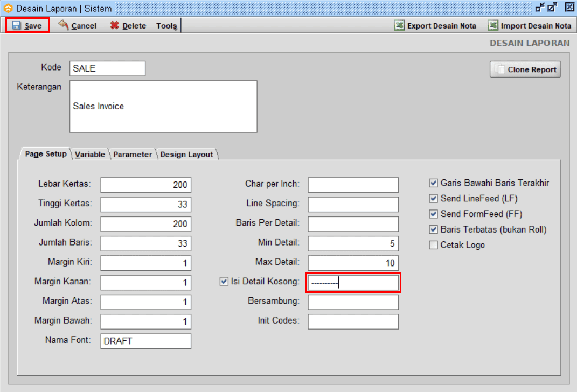Click the app logo icon in title bar
The image size is (577, 392).
pos(8,8)
